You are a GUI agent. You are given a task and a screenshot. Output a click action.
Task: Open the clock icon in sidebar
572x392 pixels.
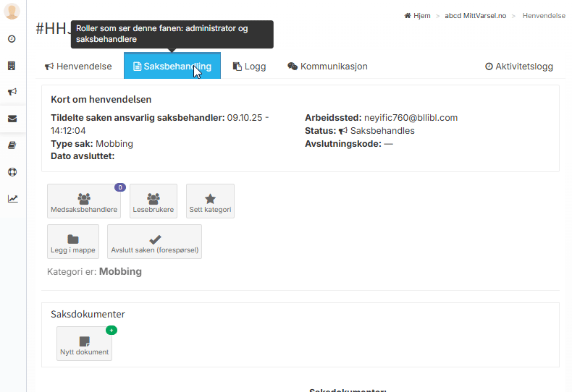(x=12, y=39)
